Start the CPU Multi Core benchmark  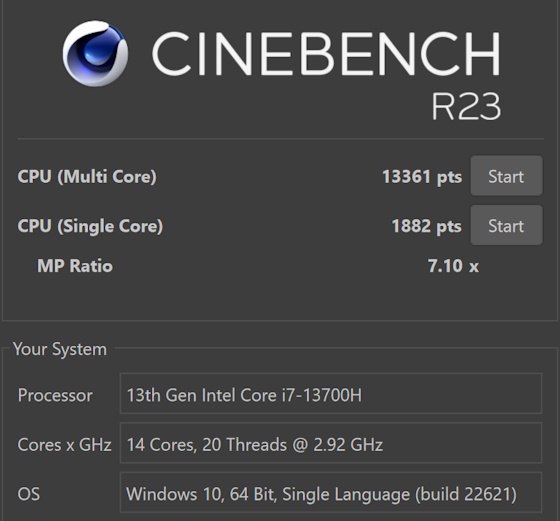click(x=506, y=176)
